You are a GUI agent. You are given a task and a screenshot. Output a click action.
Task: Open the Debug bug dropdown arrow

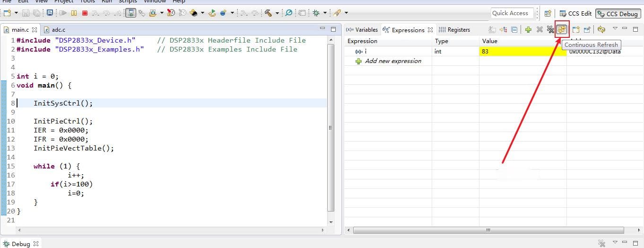point(325,13)
